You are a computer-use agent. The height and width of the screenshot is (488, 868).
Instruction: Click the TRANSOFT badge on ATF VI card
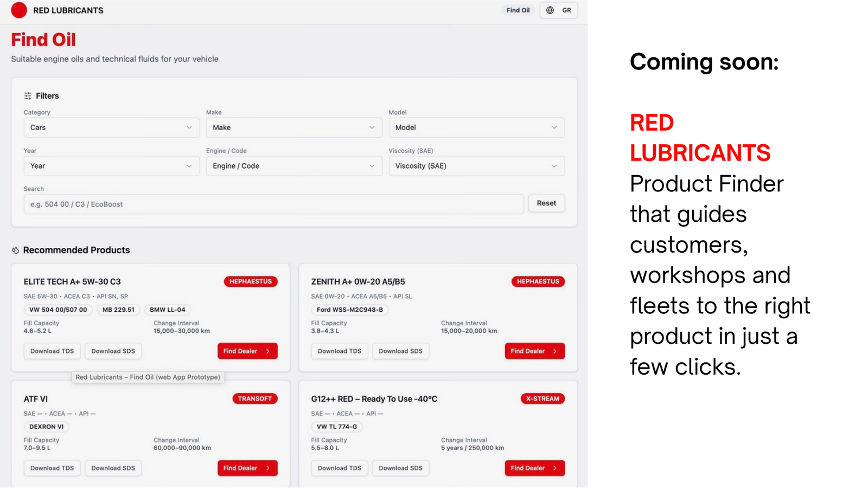(255, 399)
